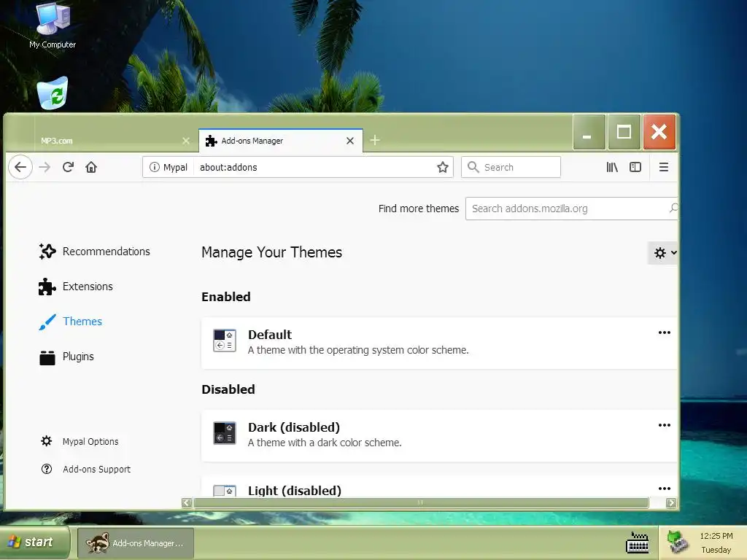Click the horizontal scrollbar thumb
Viewport: 747px width, 560px height.
421,503
